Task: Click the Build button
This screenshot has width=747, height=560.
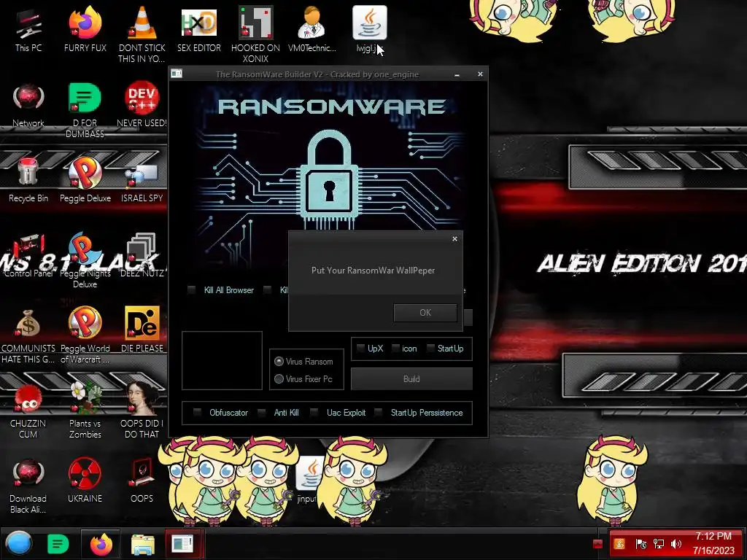Action: (411, 379)
